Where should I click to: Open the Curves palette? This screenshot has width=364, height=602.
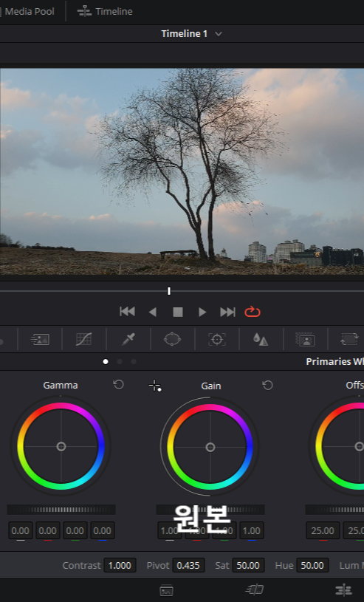(x=83, y=339)
